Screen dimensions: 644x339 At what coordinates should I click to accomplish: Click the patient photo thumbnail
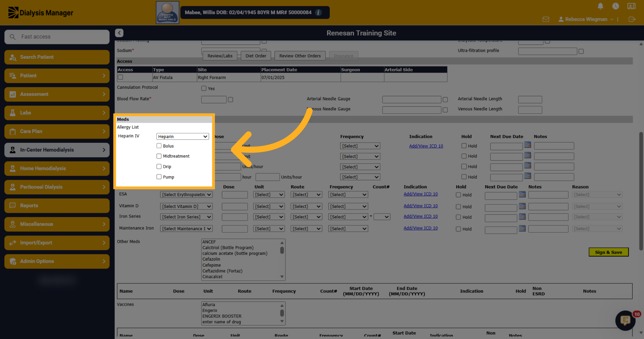167,12
